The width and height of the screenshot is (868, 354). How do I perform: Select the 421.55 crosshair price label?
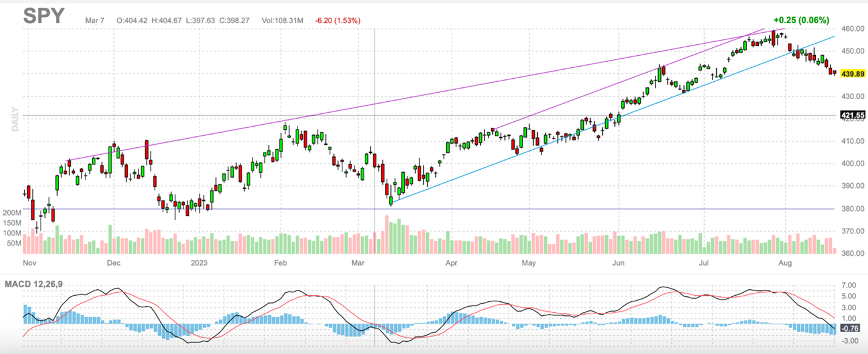click(x=852, y=115)
